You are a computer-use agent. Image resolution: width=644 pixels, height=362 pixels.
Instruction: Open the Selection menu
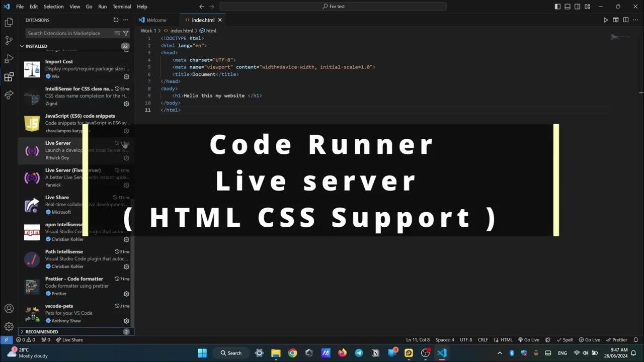(x=53, y=7)
